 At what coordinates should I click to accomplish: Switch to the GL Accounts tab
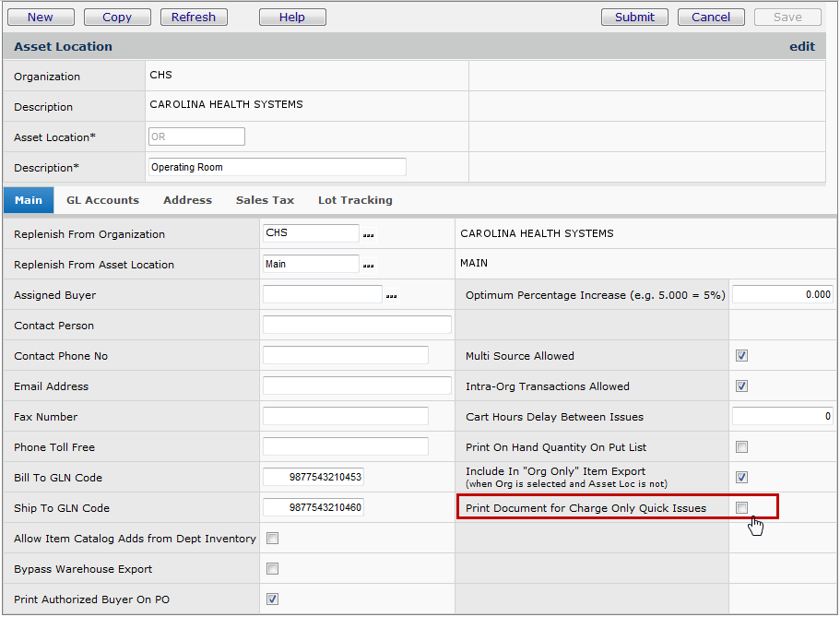coord(102,200)
